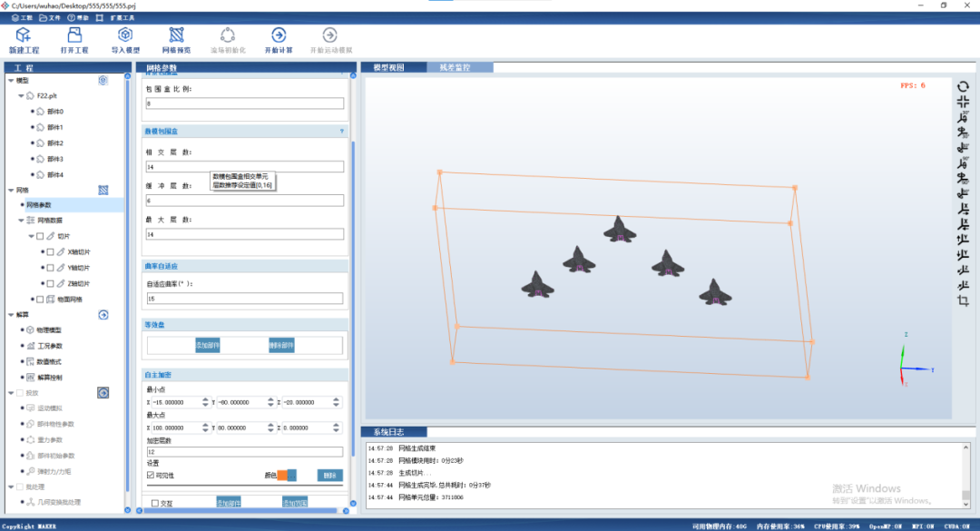Enable the X轴切片 checkbox
The width and height of the screenshot is (980, 531).
51,252
